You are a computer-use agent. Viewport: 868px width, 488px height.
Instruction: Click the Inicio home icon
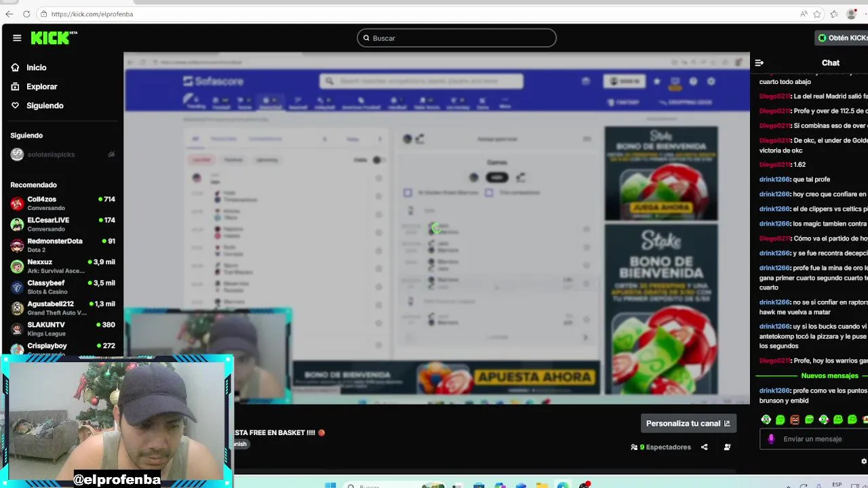[x=15, y=68]
